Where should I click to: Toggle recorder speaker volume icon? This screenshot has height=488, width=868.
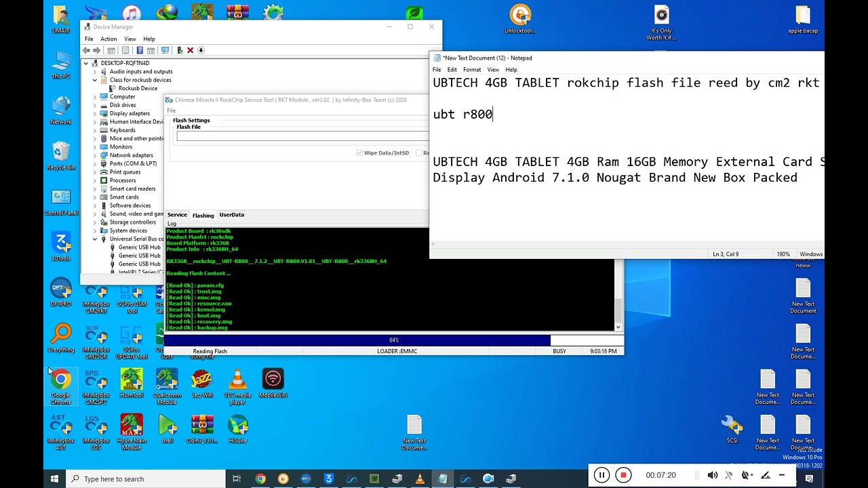click(x=712, y=475)
